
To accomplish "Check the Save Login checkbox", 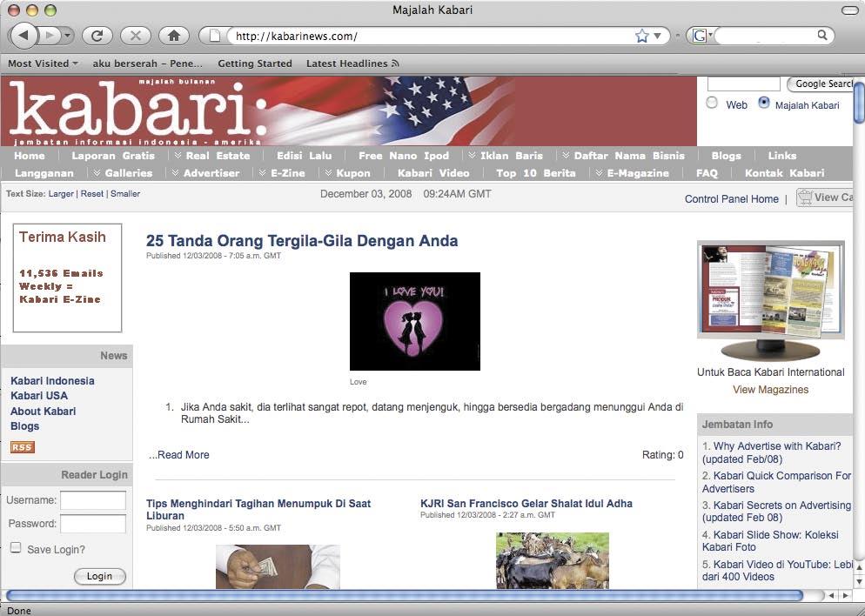I will click(x=16, y=547).
